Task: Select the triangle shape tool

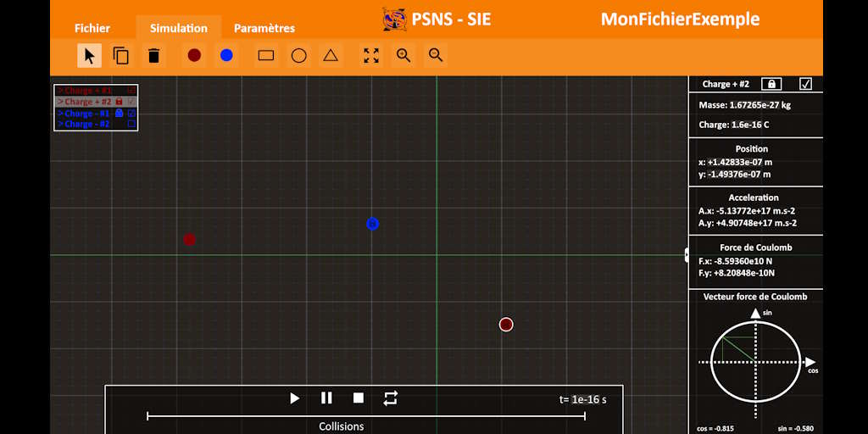Action: pos(331,55)
